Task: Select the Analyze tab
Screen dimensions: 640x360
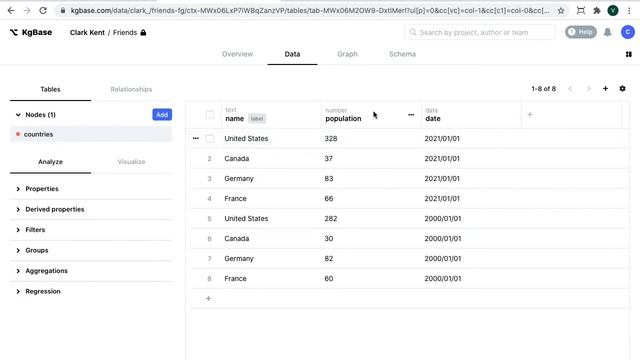Action: click(50, 162)
